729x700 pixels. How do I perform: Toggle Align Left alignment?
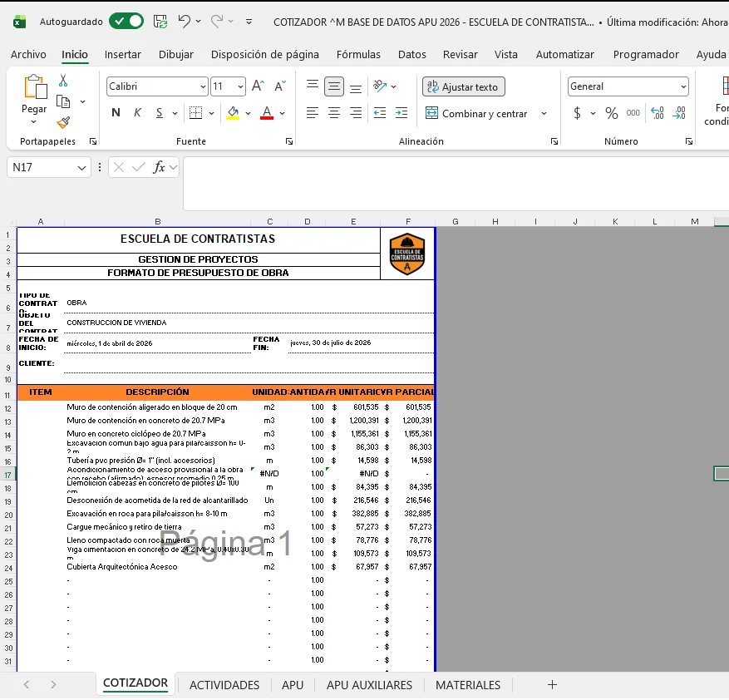click(x=313, y=112)
